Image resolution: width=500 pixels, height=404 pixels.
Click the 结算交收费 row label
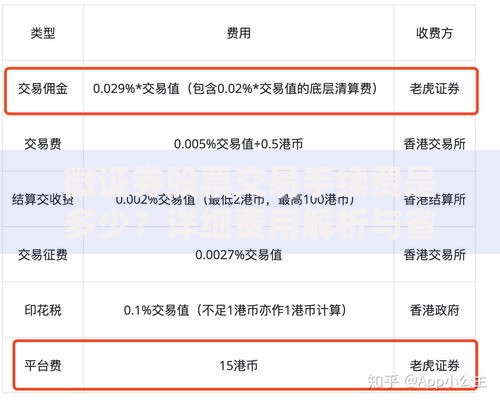pos(43,199)
